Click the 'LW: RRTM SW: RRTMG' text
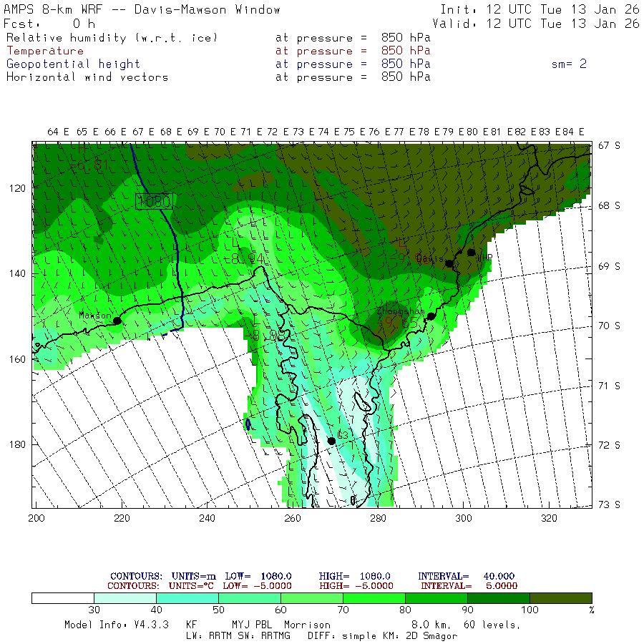Viewport: 644px width, 644px height. [x=238, y=636]
